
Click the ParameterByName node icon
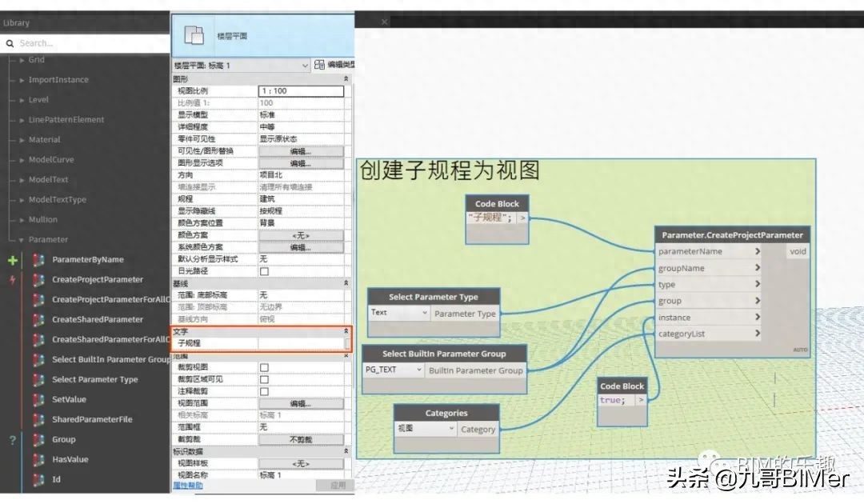point(38,259)
